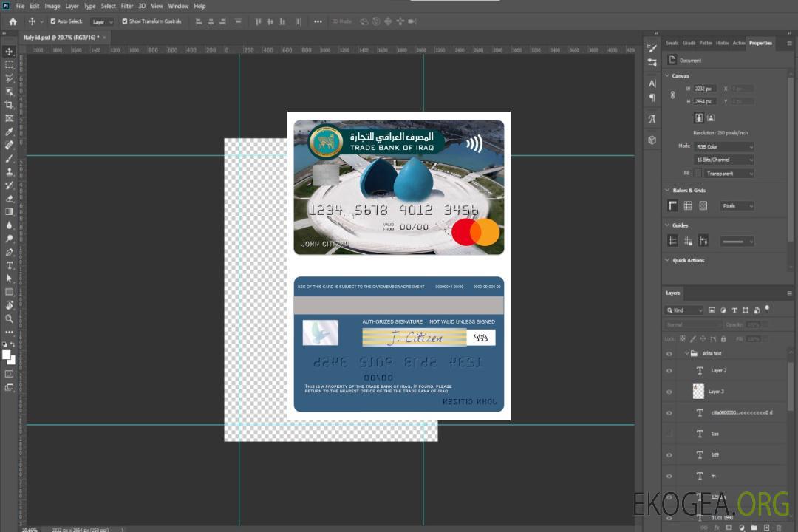Image resolution: width=798 pixels, height=532 pixels.
Task: Select the Path Selection tool
Action: tap(9, 279)
